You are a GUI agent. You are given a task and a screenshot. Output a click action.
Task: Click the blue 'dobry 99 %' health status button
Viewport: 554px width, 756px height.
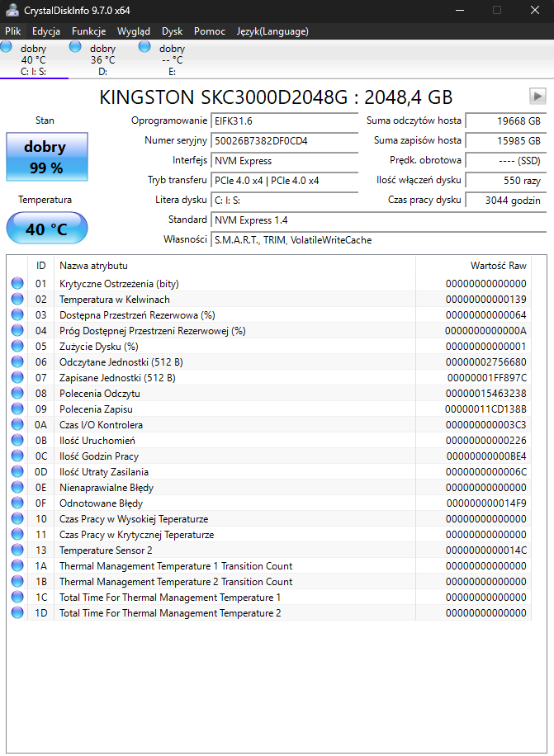[47, 157]
